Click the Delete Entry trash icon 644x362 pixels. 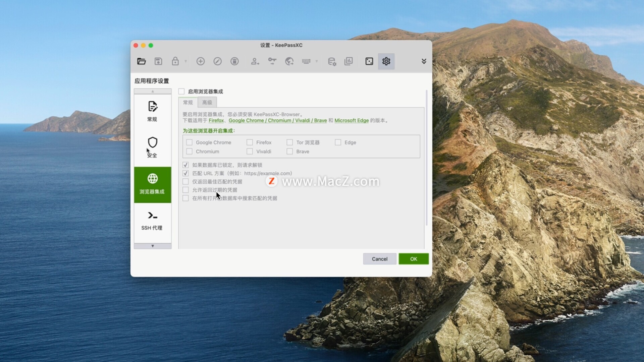pos(234,61)
